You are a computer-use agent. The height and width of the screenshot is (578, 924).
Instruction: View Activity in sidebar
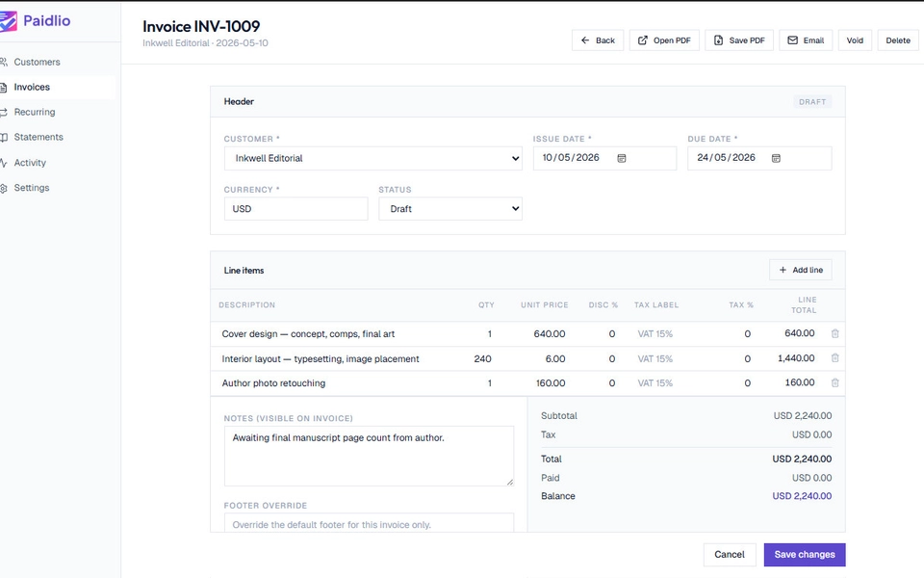(x=30, y=163)
